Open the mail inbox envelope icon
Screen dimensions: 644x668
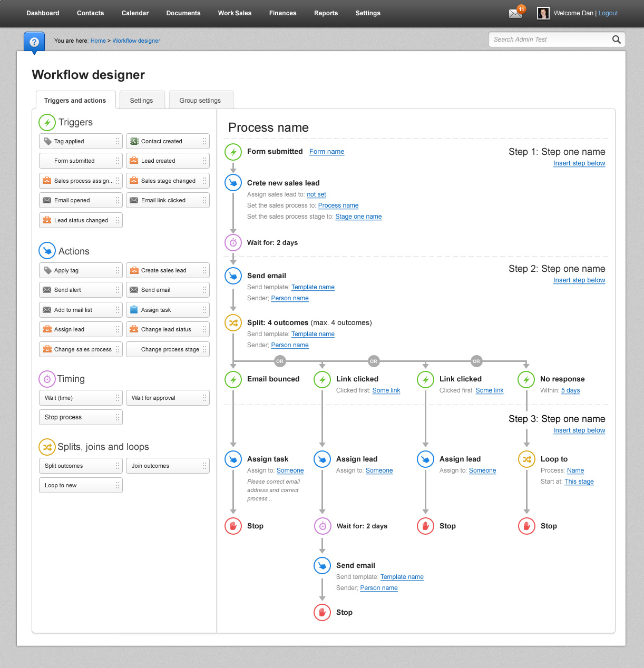515,14
